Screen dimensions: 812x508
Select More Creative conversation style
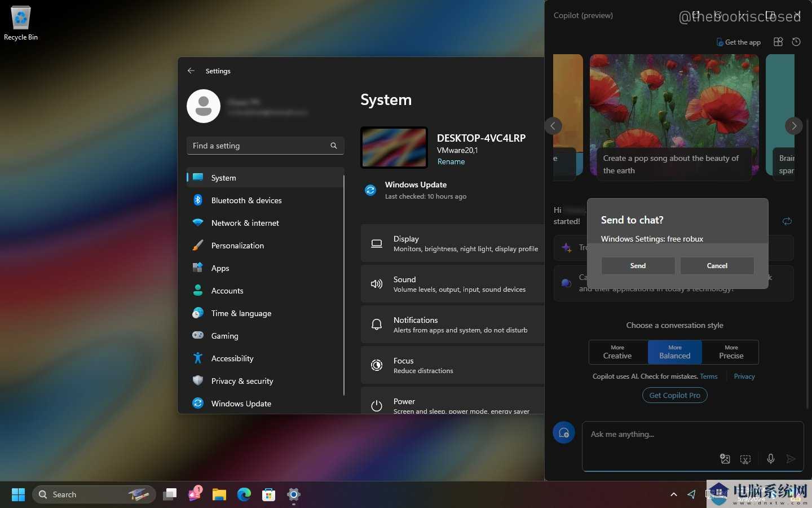618,352
